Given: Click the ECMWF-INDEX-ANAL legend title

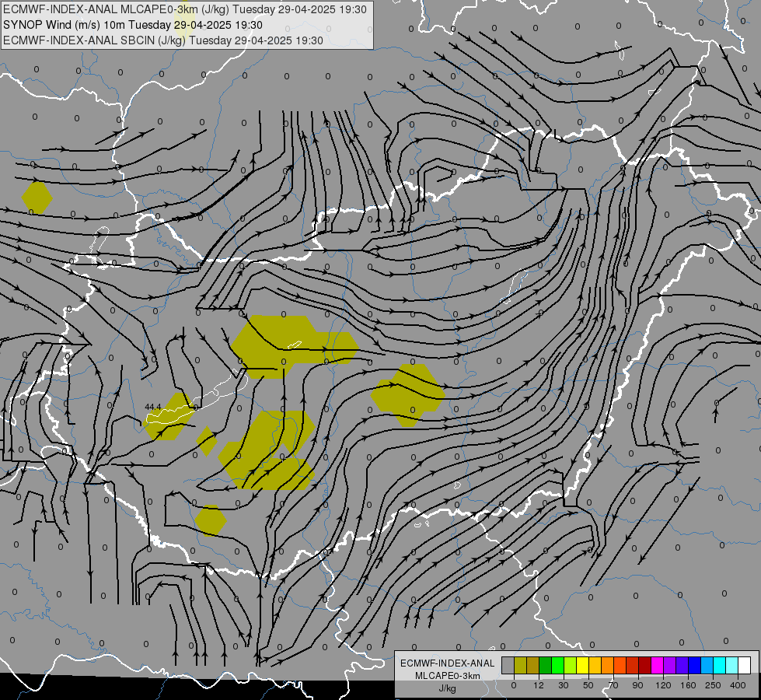Looking at the screenshot, I should [447, 663].
